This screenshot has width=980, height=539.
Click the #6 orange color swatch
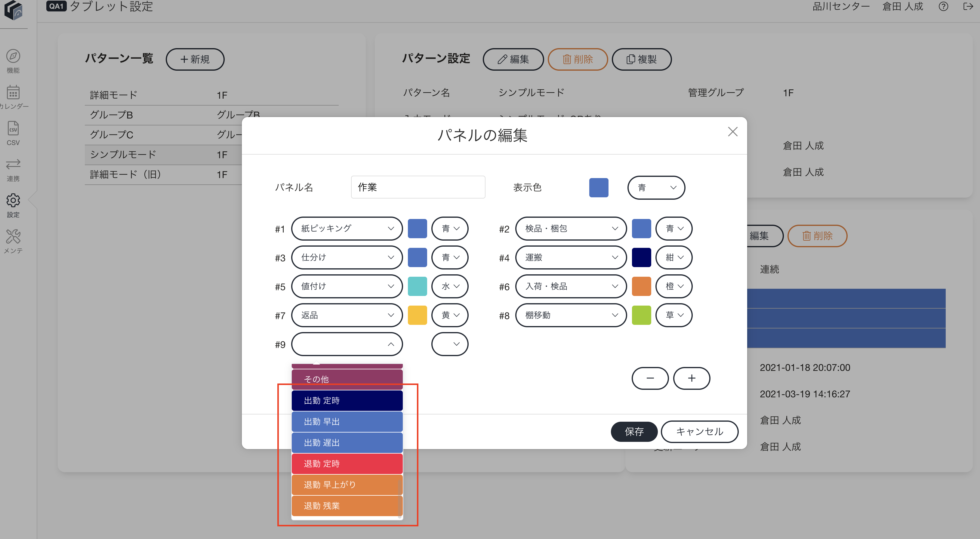pos(641,286)
